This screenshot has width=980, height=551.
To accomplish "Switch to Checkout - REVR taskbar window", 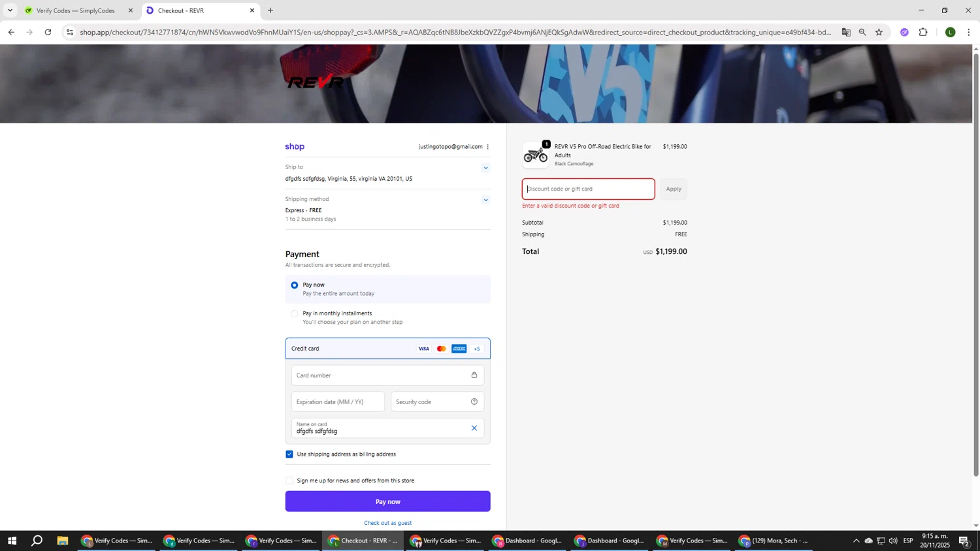I will tap(364, 541).
